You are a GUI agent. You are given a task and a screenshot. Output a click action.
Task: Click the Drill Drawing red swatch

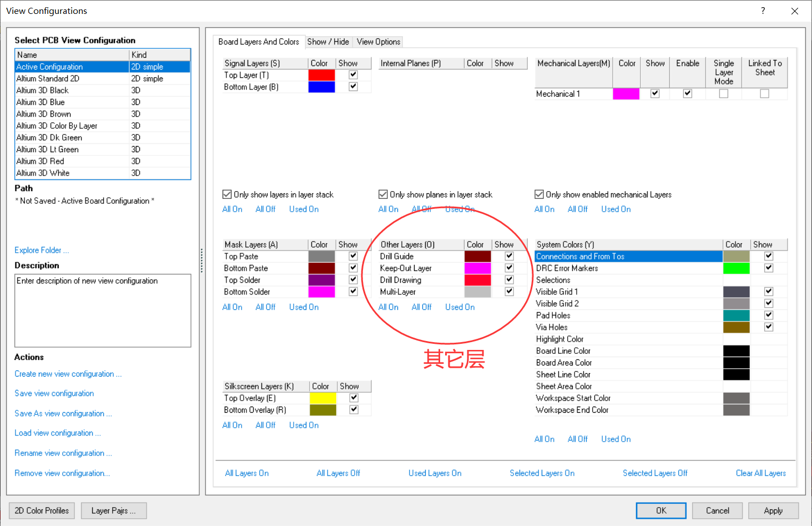click(478, 280)
